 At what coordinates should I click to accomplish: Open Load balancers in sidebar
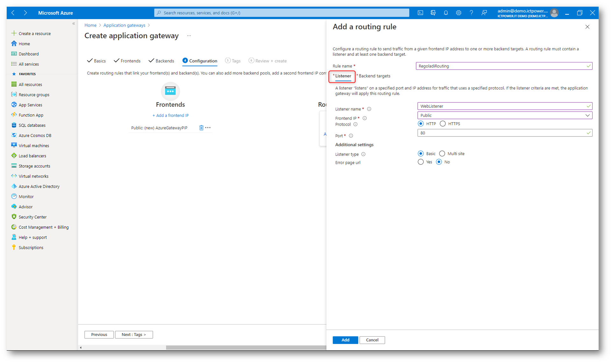coord(32,156)
